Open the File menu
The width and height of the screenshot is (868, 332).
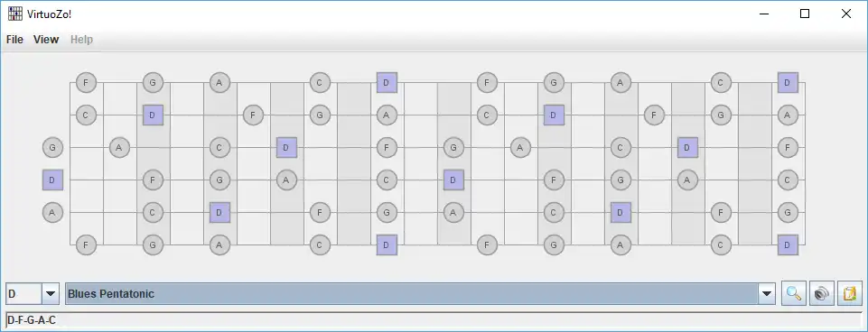[x=14, y=40]
